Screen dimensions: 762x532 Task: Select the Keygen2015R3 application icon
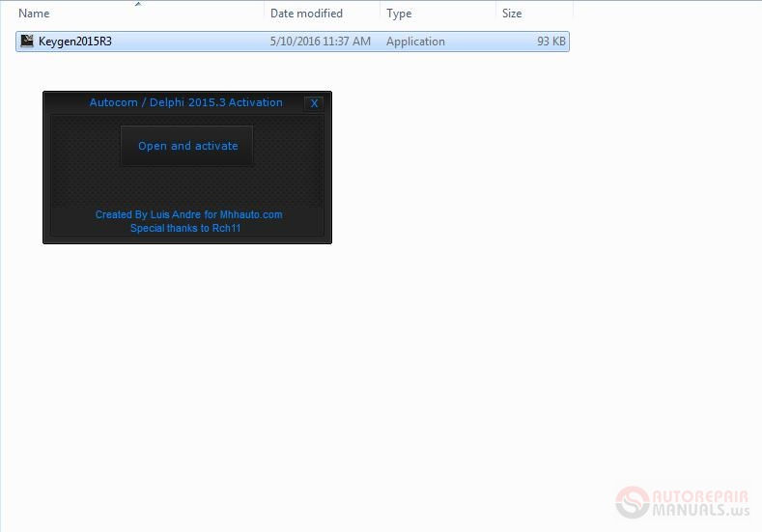[27, 42]
